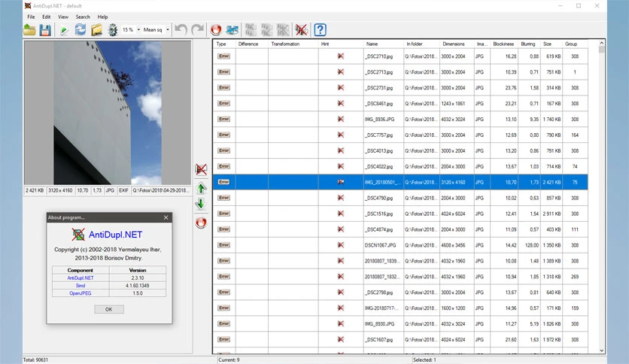Click the green up arrow icon
This screenshot has width=629, height=364.
coord(201,188)
